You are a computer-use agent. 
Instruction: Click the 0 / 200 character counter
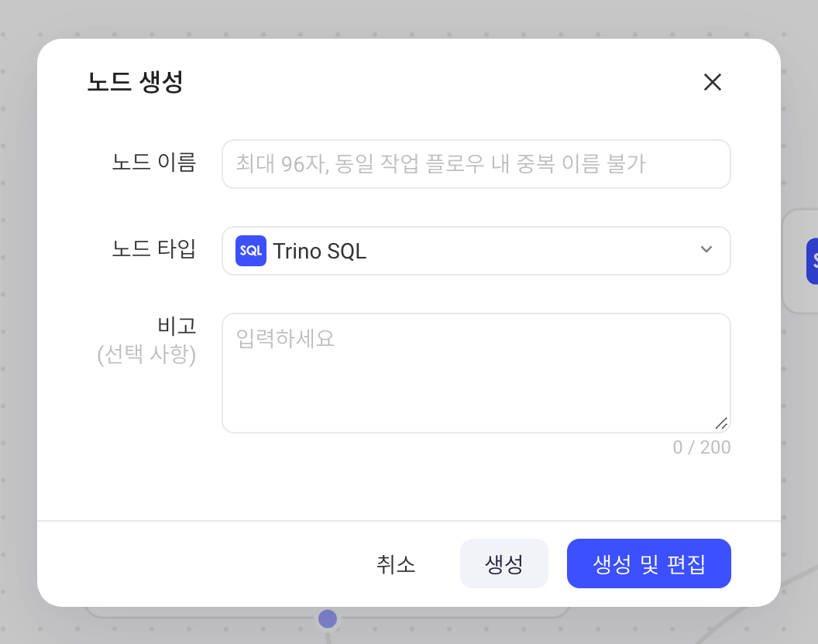point(702,447)
